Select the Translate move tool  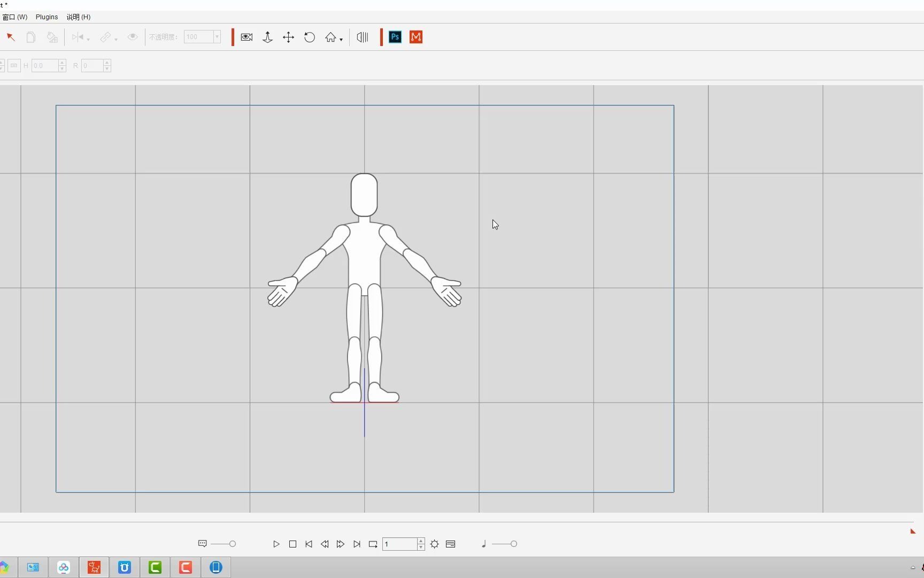288,37
